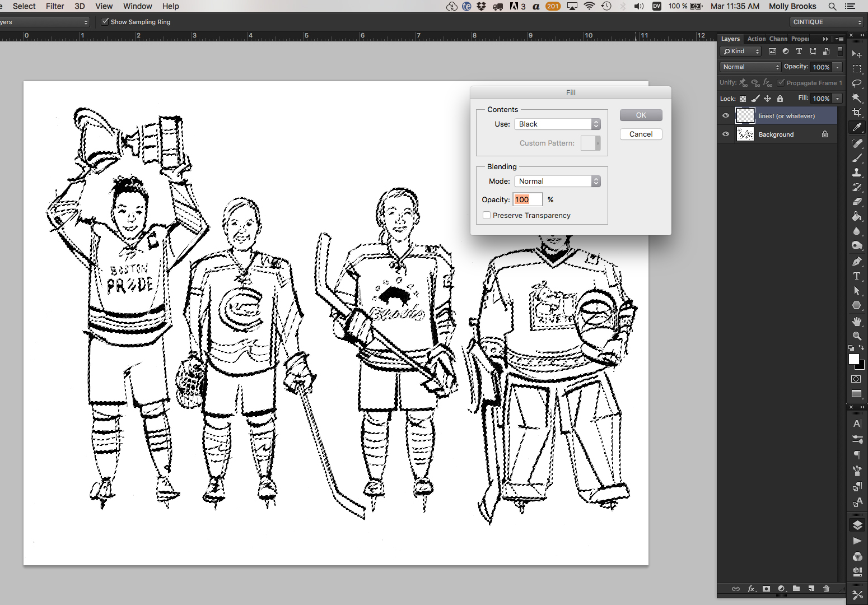The height and width of the screenshot is (605, 868).
Task: Pick the Clone Stamp tool
Action: pyautogui.click(x=857, y=173)
